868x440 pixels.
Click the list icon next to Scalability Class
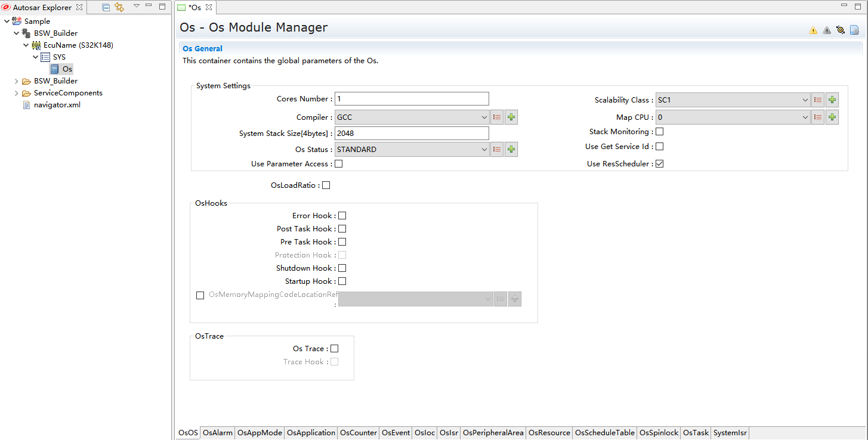818,100
